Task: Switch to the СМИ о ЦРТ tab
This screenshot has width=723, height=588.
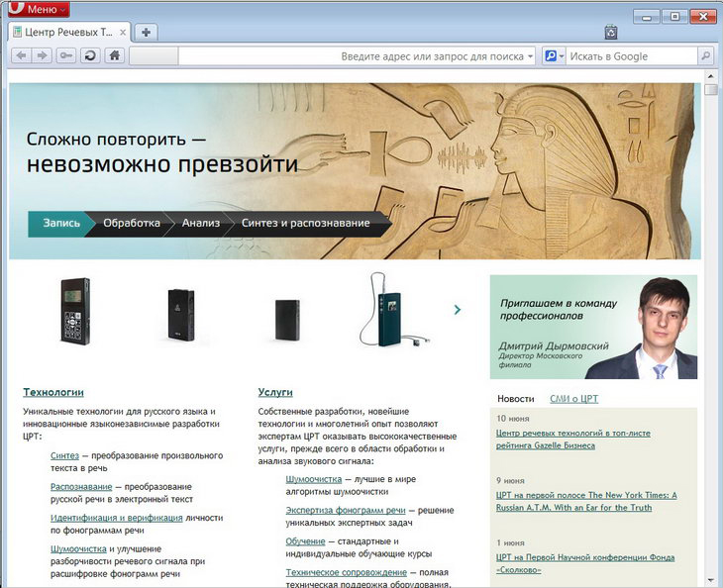Action: (573, 399)
